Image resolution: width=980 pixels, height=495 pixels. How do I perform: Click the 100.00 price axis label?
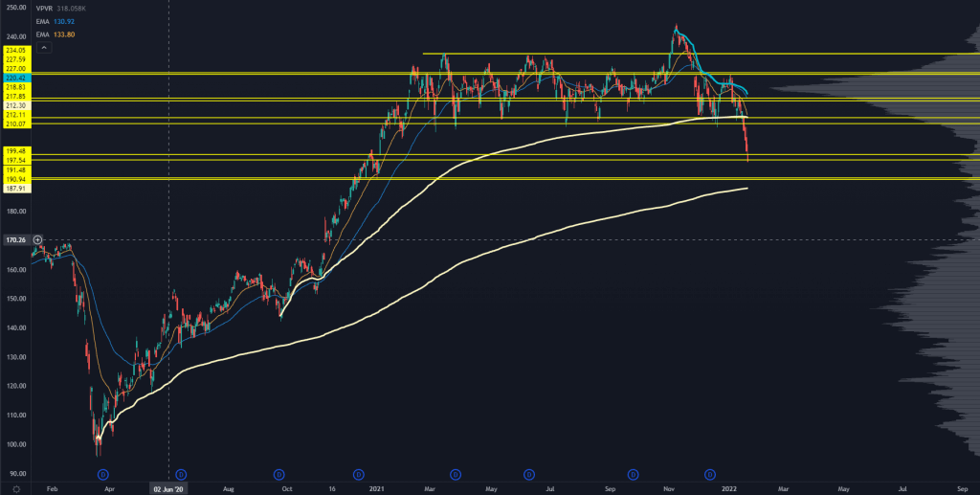click(14, 444)
